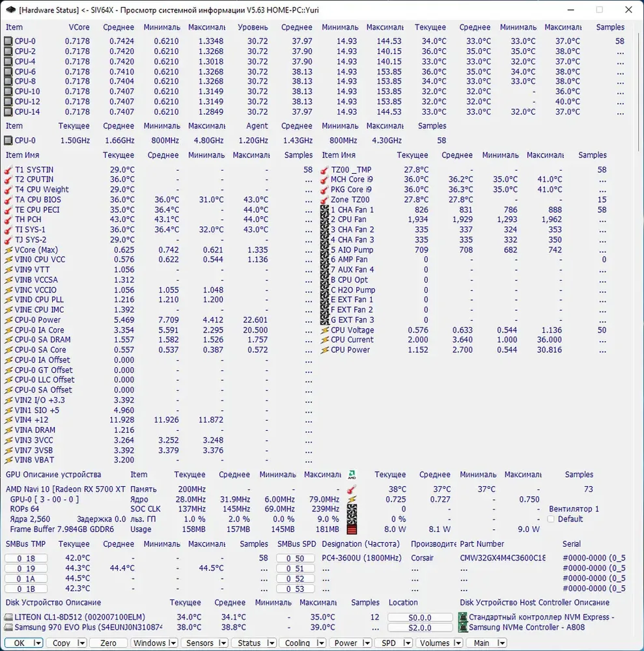Click the T1 SYSTIN thermometer icon
Image resolution: width=644 pixels, height=651 pixels.
[8, 170]
